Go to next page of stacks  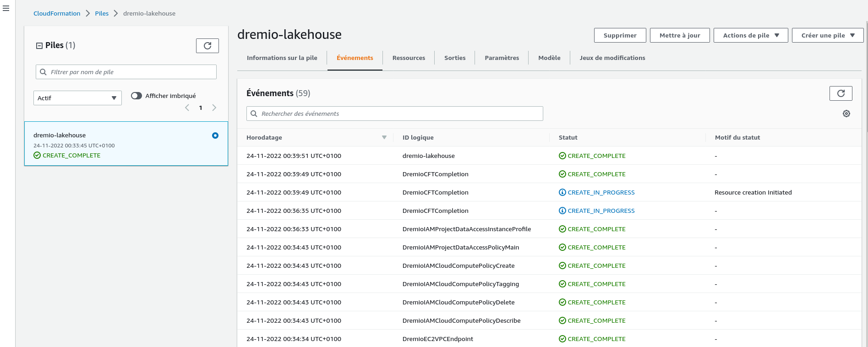pos(214,108)
